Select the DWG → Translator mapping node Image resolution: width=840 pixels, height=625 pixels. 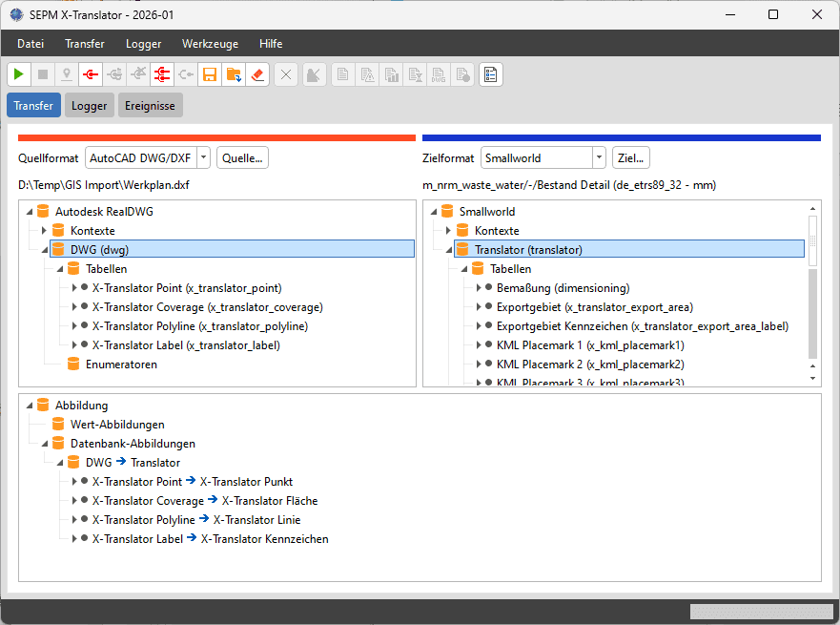tap(133, 462)
